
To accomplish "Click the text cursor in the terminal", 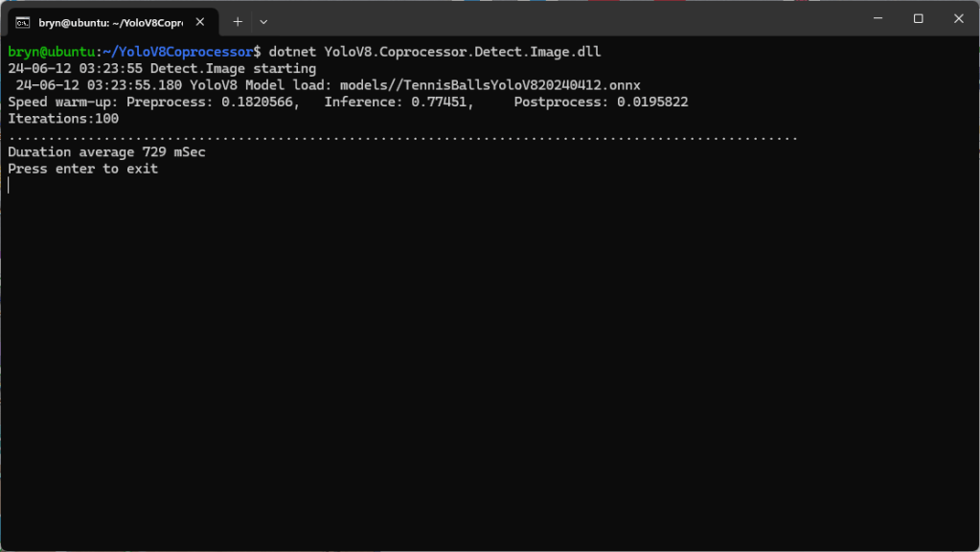I will (9, 185).
